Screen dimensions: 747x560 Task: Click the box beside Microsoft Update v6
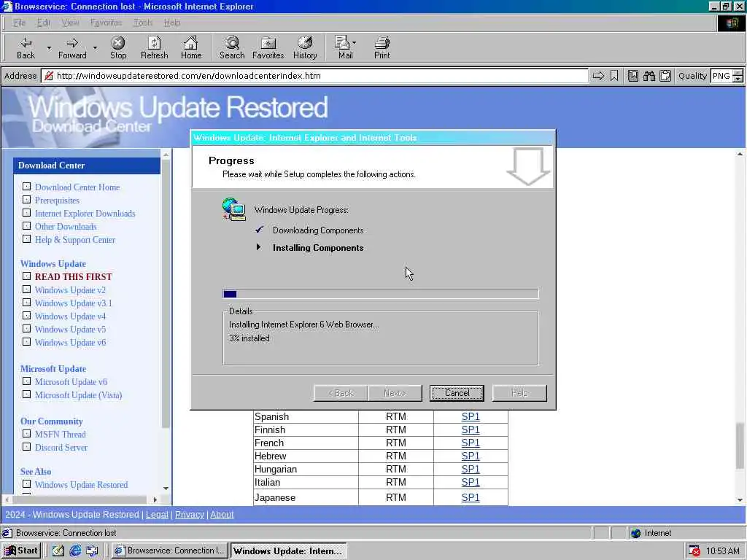[27, 381]
